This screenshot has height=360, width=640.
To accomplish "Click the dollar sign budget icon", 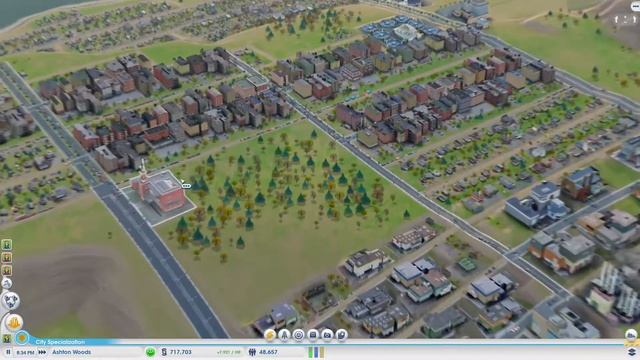I will (164, 352).
